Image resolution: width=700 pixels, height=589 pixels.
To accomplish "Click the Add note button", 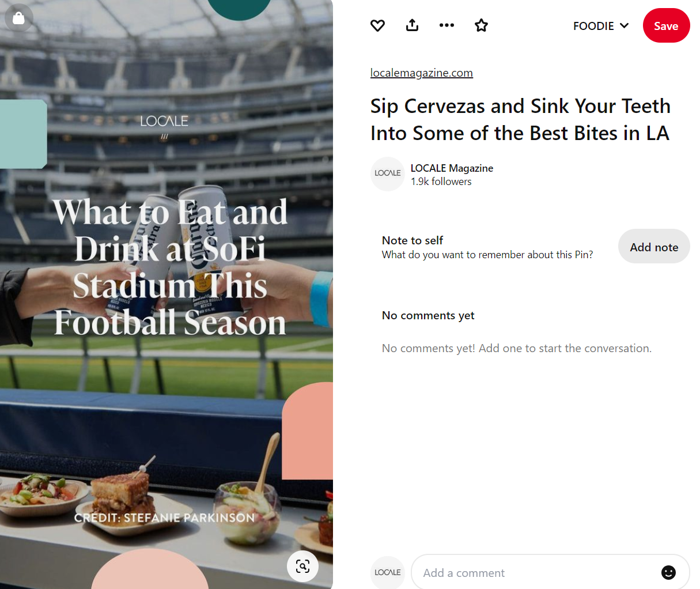I will [x=654, y=247].
